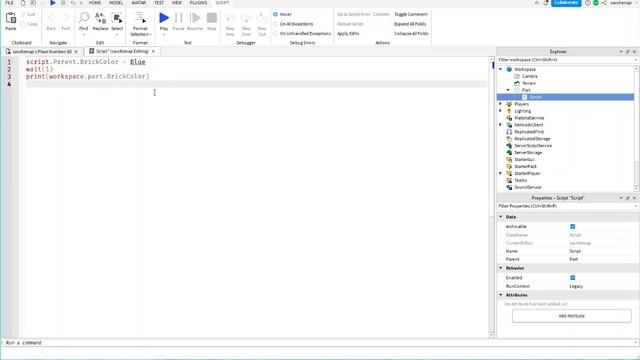The width and height of the screenshot is (640, 360).
Task: Select the Script item under Part
Action: click(535, 97)
